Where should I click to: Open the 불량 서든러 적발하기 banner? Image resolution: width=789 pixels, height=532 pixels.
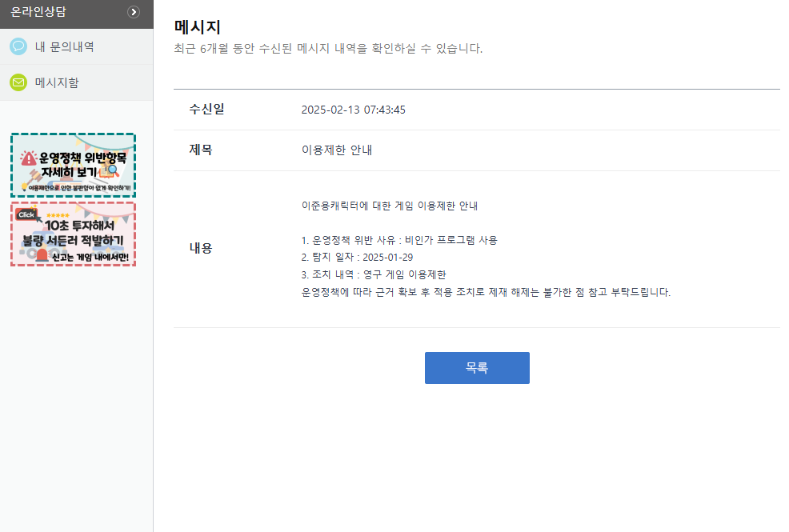coord(73,234)
